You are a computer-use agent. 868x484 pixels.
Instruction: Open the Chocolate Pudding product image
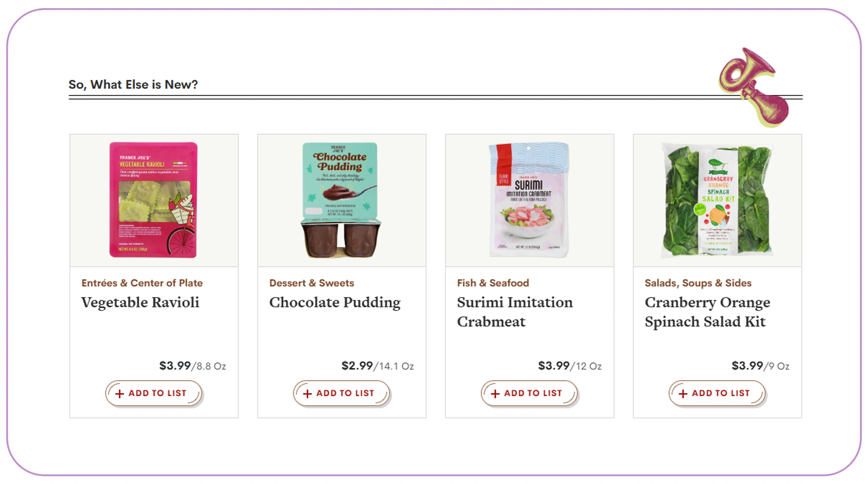341,200
